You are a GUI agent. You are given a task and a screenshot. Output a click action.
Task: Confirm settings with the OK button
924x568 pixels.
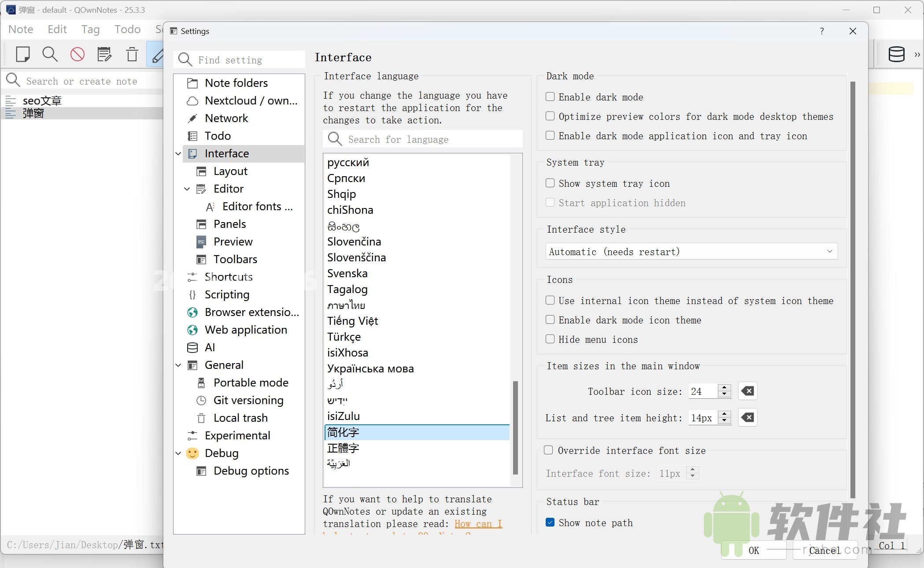753,551
